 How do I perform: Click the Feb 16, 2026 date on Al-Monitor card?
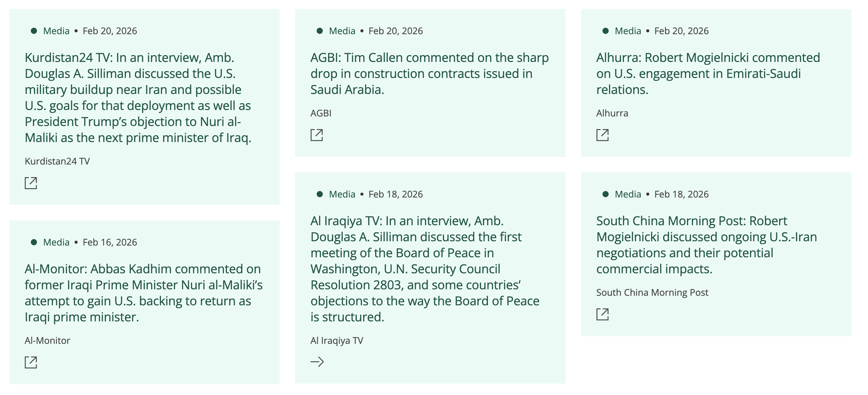click(x=110, y=242)
